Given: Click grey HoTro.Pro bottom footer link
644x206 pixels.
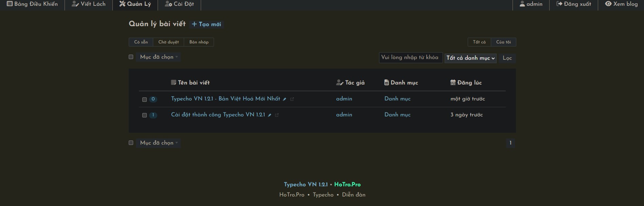Looking at the screenshot, I should pos(292,195).
